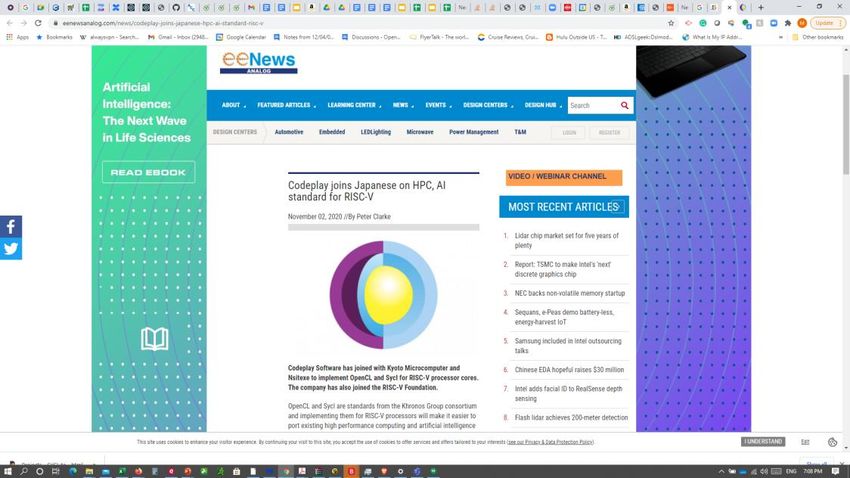Click MOST RECENT ARTICLES header
The image size is (850, 478).
click(x=564, y=207)
